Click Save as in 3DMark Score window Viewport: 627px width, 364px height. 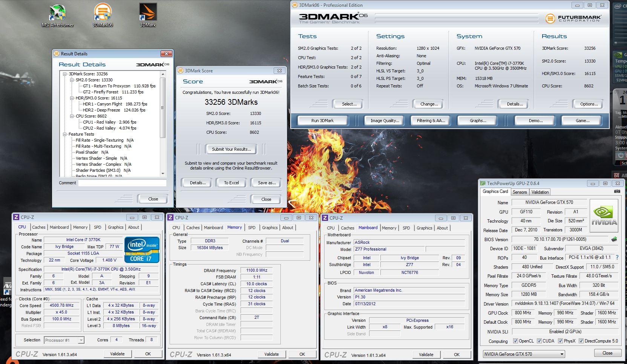(267, 183)
